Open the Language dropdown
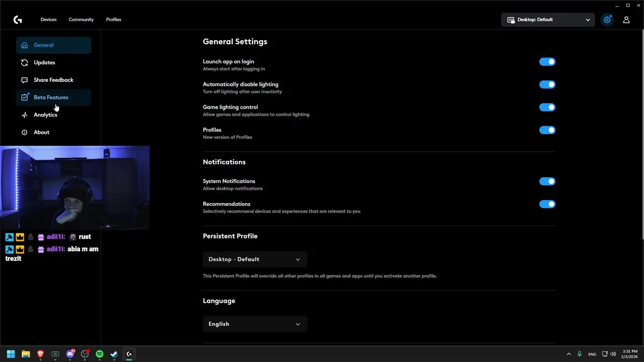Viewport: 644px width, 362px height. pos(255,324)
